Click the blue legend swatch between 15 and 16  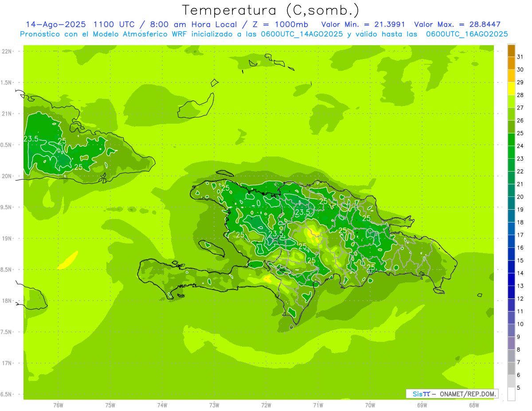pyautogui.click(x=511, y=254)
